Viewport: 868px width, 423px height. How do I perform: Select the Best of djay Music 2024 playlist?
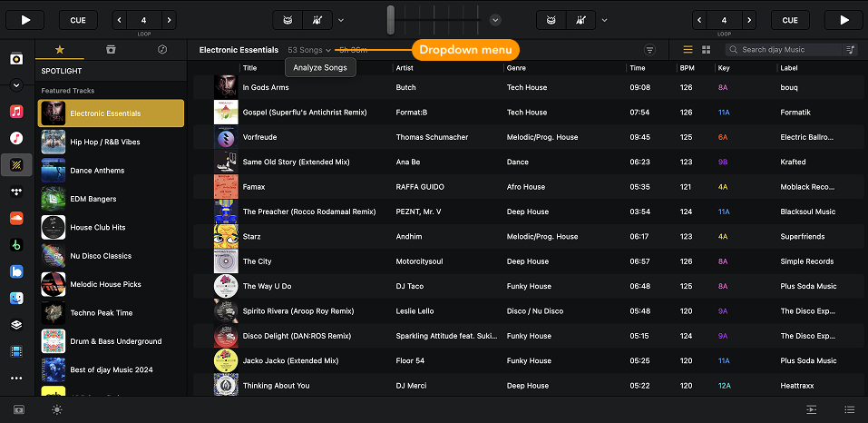point(111,369)
